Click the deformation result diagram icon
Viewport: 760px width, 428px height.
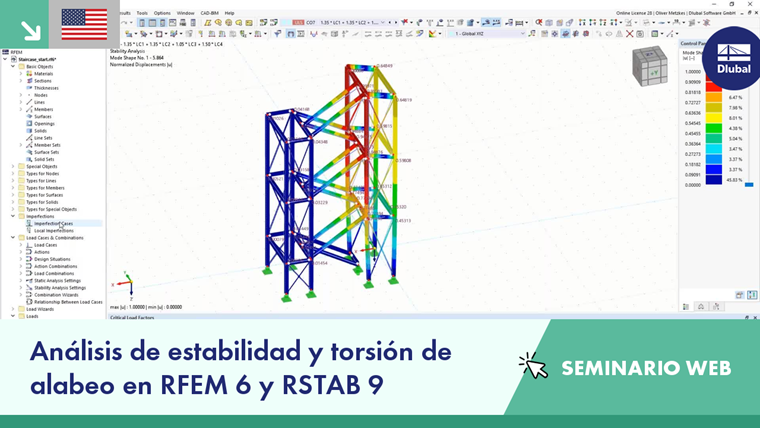pos(313,34)
